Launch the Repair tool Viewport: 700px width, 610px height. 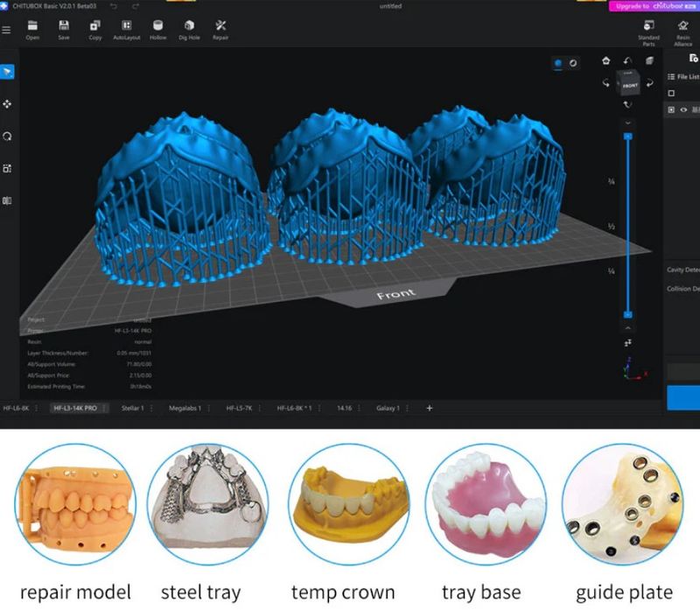pyautogui.click(x=220, y=27)
